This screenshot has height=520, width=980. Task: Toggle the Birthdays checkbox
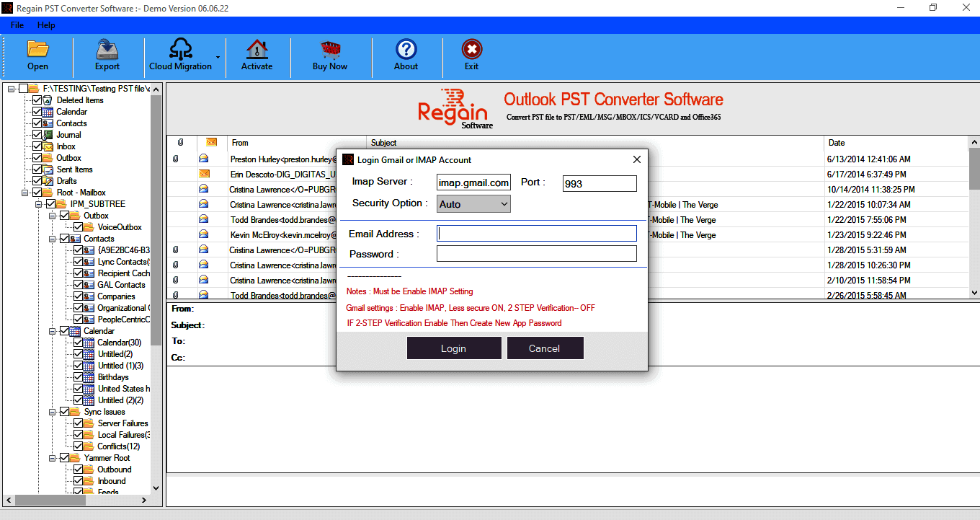tap(79, 377)
